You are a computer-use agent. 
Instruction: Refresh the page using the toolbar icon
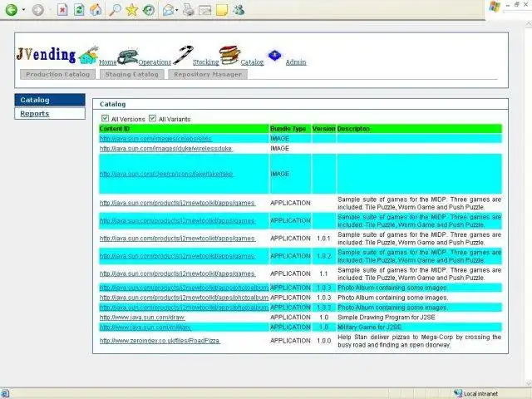click(79, 10)
